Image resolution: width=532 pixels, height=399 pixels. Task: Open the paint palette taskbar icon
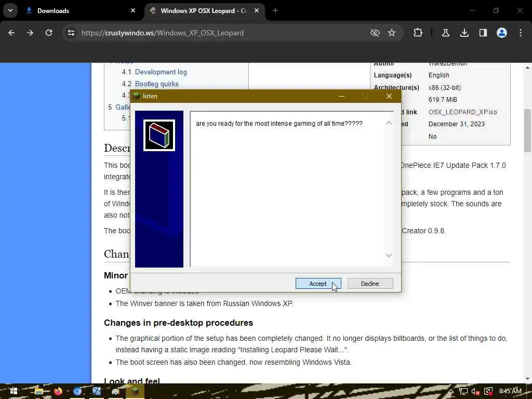click(x=116, y=391)
